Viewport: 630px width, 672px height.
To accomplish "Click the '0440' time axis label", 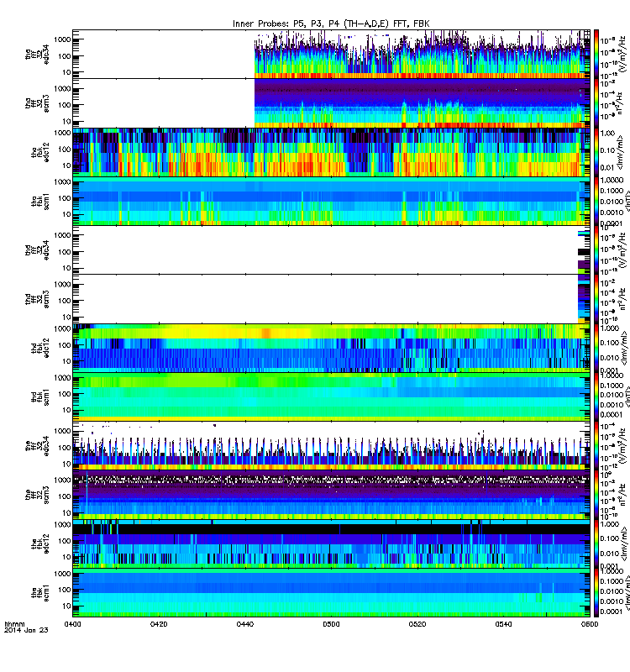I will coord(244,624).
